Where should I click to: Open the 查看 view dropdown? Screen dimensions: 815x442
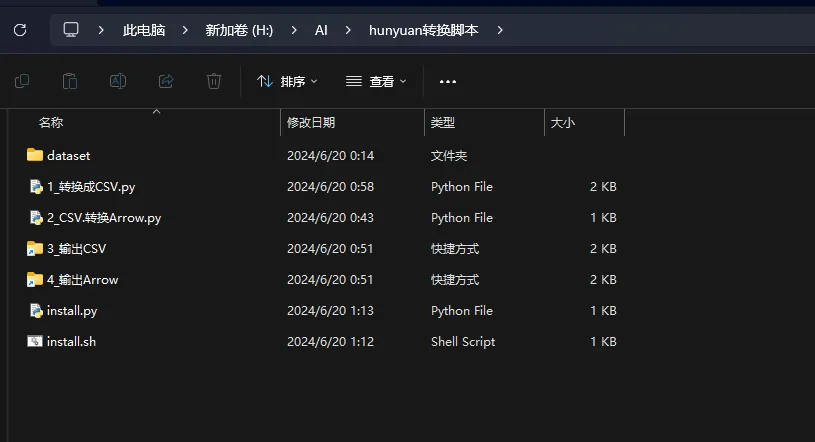tap(376, 81)
